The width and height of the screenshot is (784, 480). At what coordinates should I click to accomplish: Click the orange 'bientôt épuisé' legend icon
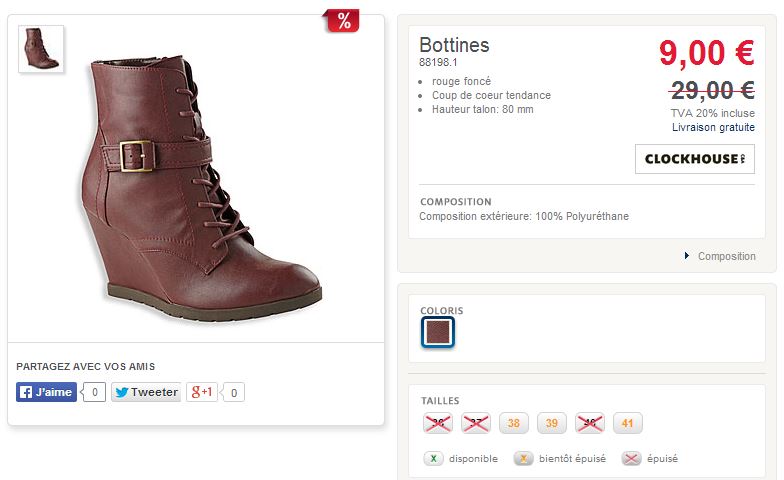(x=523, y=459)
